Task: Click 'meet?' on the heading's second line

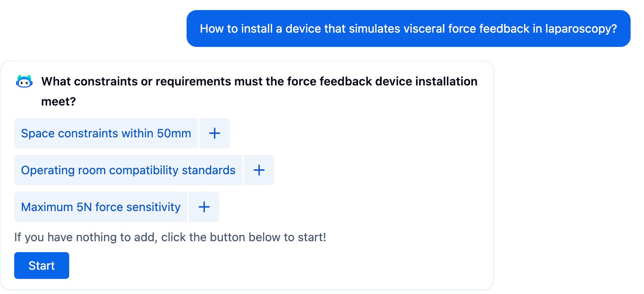Action: (x=58, y=101)
